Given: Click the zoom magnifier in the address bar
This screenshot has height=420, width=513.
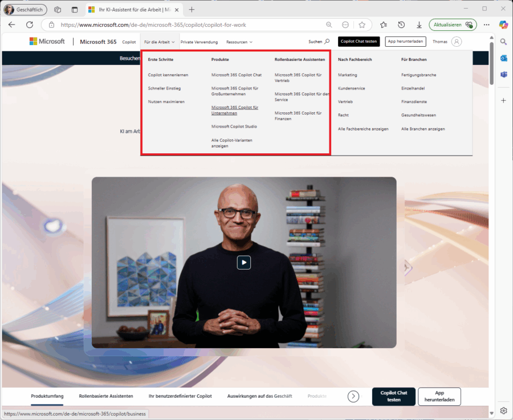Looking at the screenshot, I should [x=329, y=25].
